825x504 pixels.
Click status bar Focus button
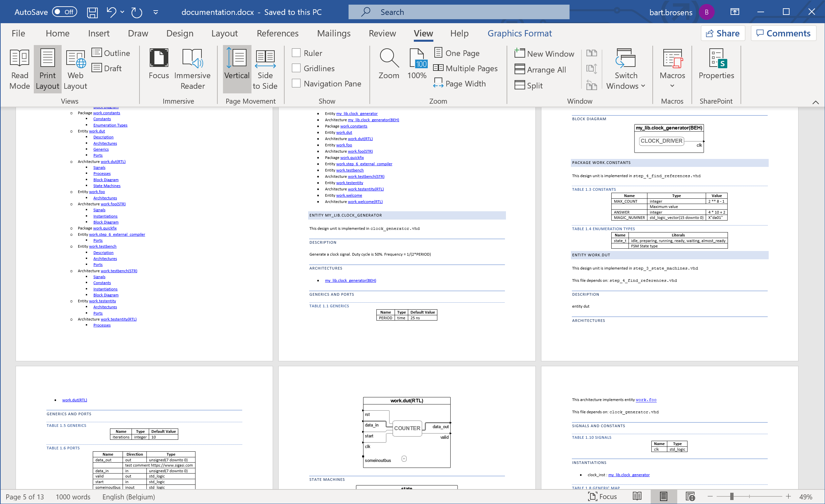(602, 497)
